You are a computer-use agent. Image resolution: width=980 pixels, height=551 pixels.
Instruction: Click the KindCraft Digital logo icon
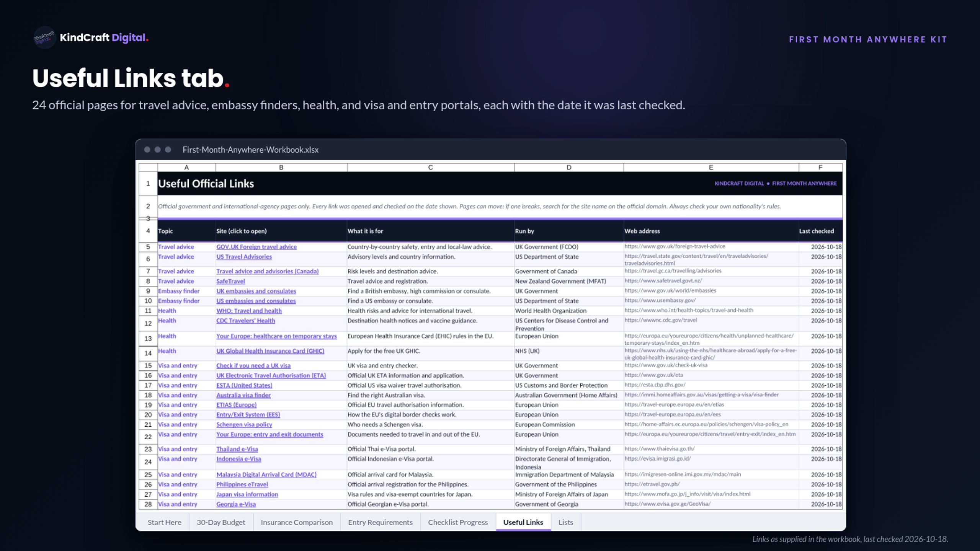44,37
